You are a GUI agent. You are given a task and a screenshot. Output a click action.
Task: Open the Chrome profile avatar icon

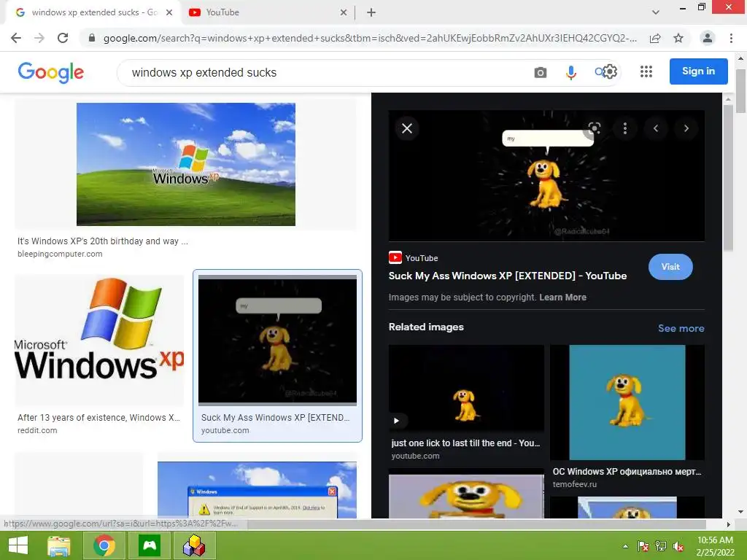[708, 38]
